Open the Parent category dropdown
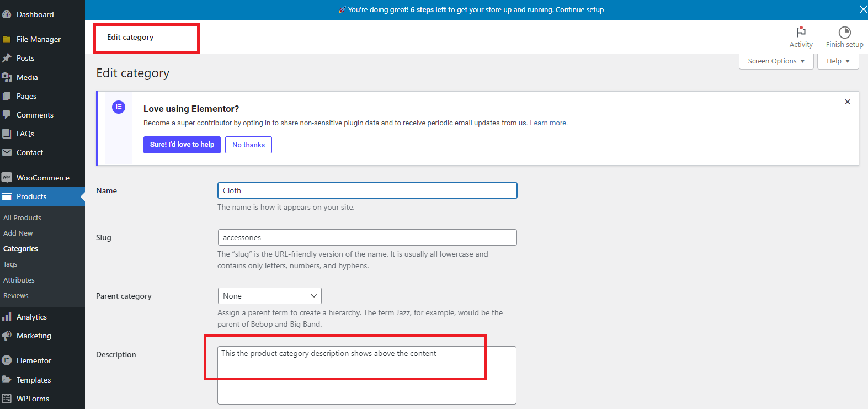 [x=270, y=296]
